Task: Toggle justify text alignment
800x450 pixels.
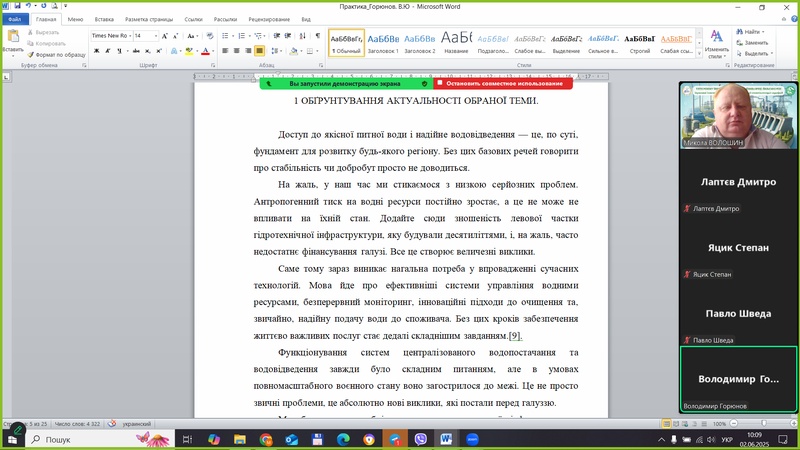Action: pyautogui.click(x=260, y=50)
